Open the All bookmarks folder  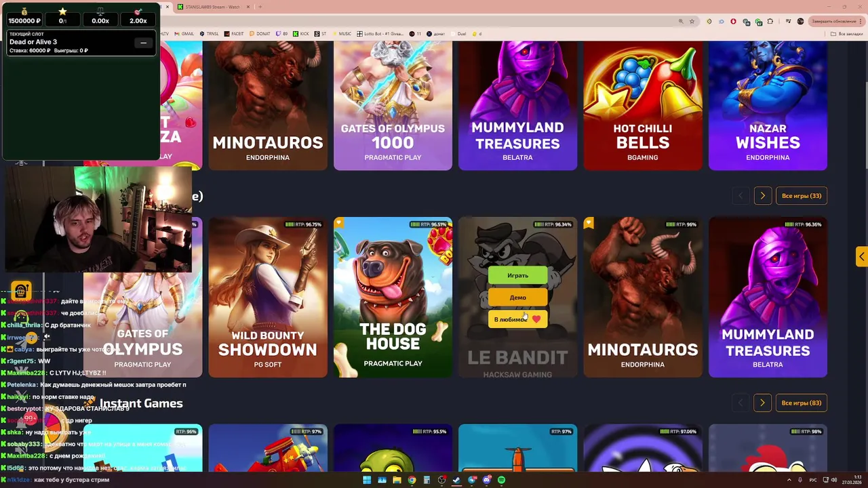(846, 34)
